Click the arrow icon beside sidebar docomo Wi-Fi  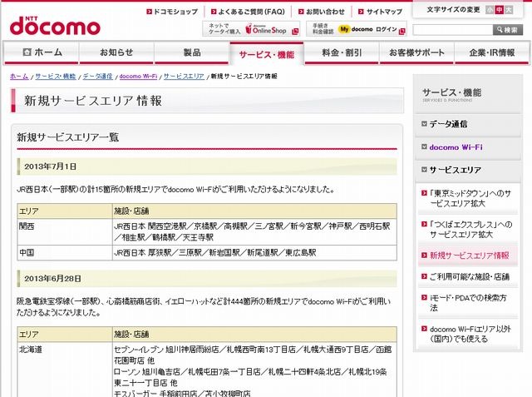pos(424,147)
